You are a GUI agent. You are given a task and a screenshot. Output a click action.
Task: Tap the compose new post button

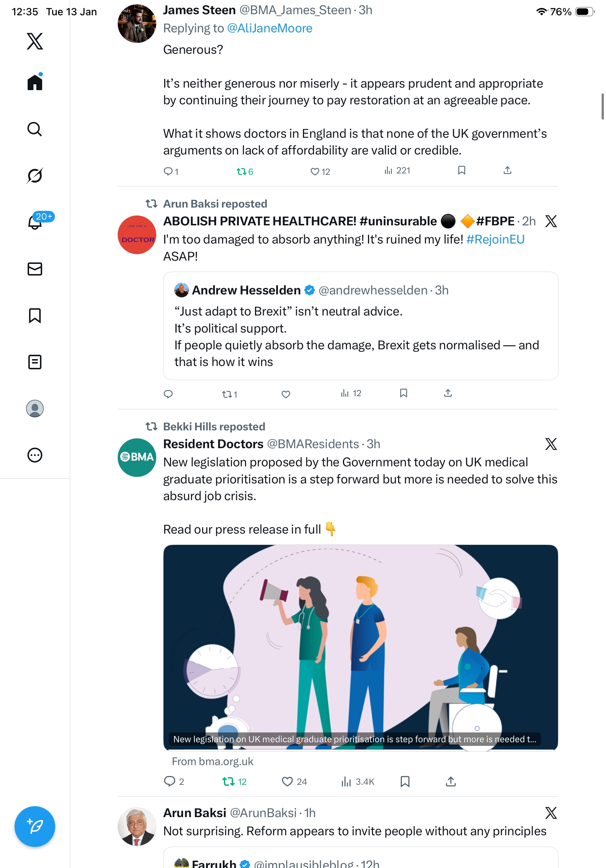pyautogui.click(x=35, y=827)
